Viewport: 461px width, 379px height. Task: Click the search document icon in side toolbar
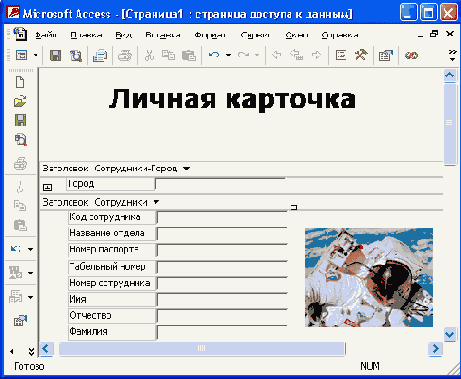coord(20,140)
